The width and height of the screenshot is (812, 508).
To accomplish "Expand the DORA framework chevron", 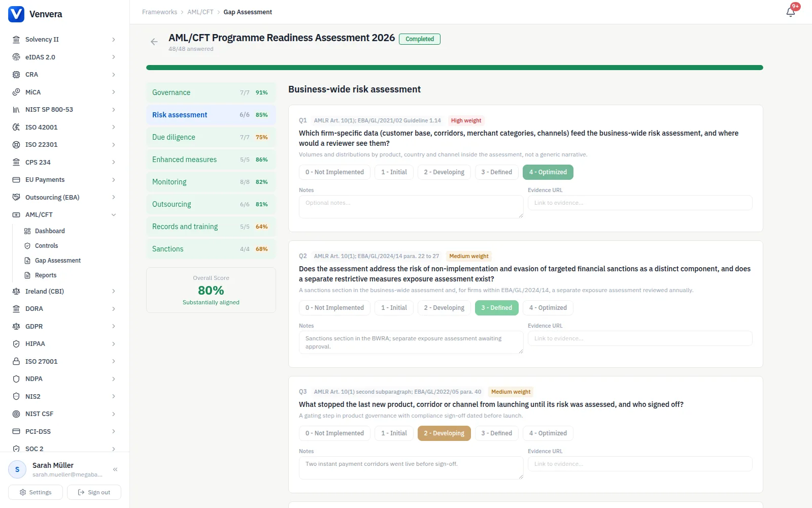I will coord(114,309).
